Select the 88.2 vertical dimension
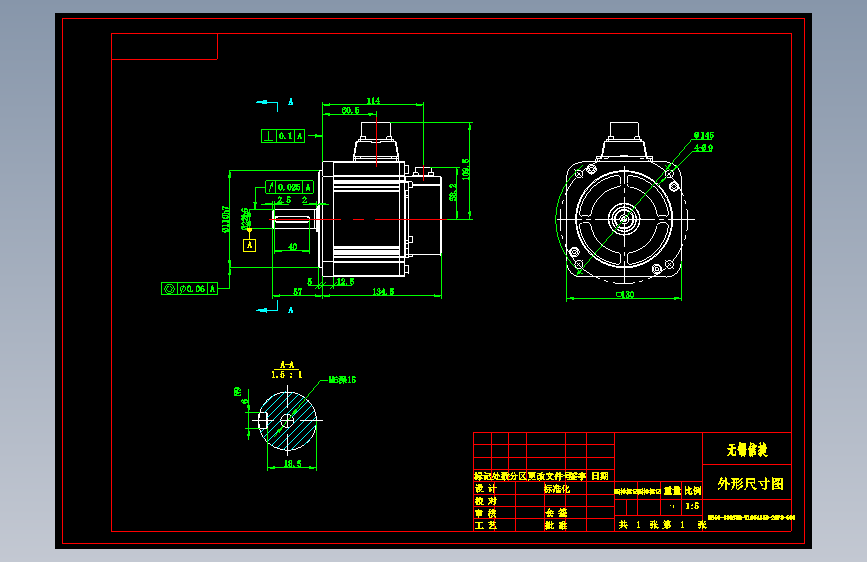Screen dimensions: 867x562 pyautogui.click(x=453, y=192)
